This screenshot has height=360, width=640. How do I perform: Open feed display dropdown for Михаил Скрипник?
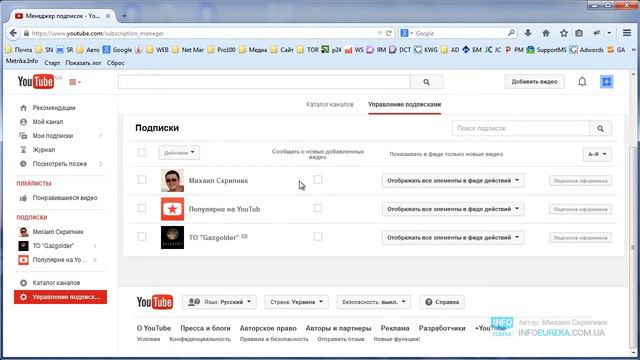click(453, 180)
